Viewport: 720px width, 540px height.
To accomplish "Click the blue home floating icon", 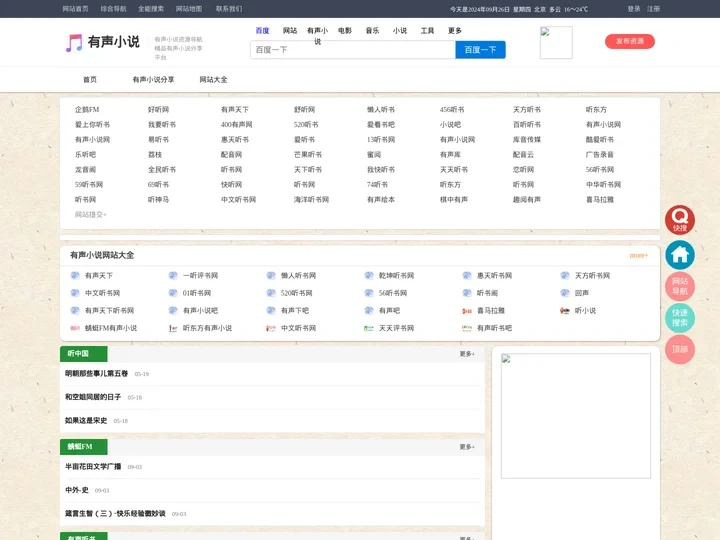I will point(680,255).
